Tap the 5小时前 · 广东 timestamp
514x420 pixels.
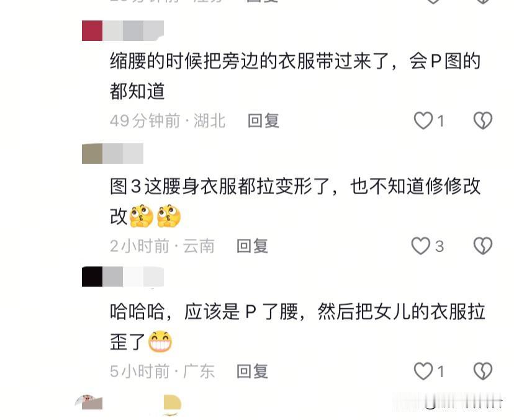pos(162,371)
